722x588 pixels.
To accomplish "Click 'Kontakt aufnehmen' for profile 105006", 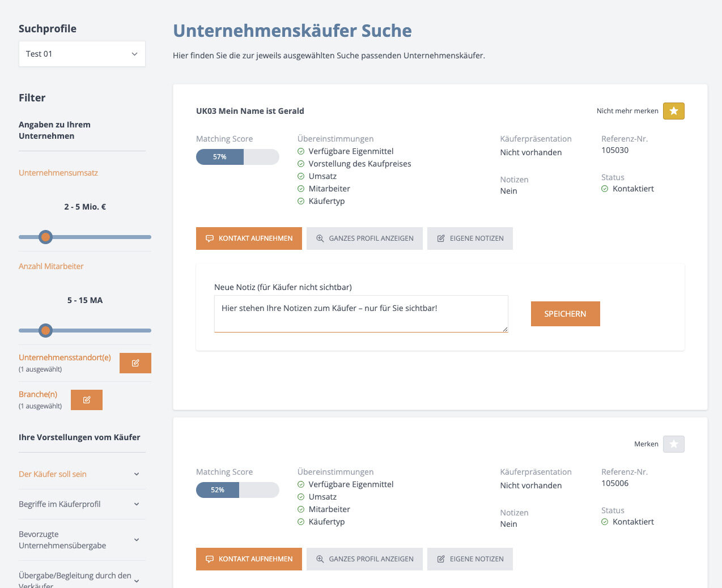I will point(249,559).
